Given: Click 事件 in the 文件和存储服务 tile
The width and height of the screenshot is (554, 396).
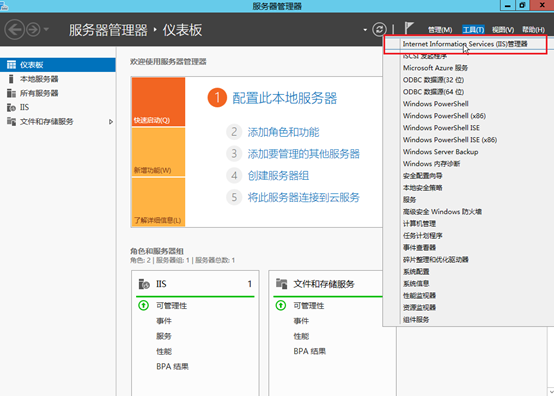Looking at the screenshot, I should pyautogui.click(x=301, y=321).
